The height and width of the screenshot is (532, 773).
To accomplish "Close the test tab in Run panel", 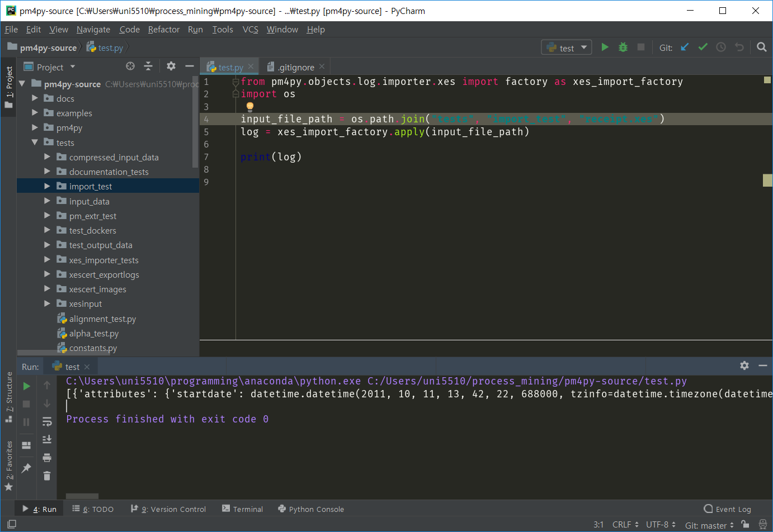I will click(x=87, y=367).
